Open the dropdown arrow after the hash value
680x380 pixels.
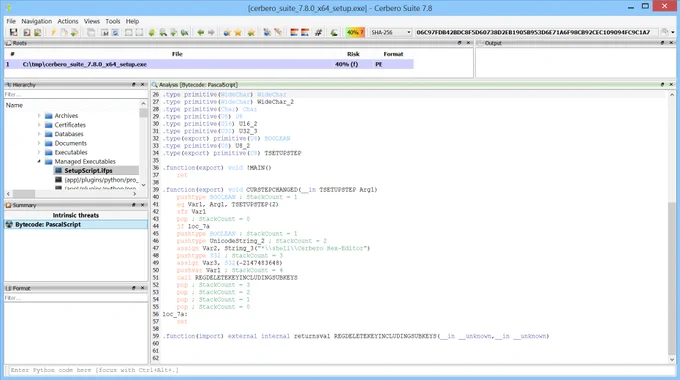[673, 32]
